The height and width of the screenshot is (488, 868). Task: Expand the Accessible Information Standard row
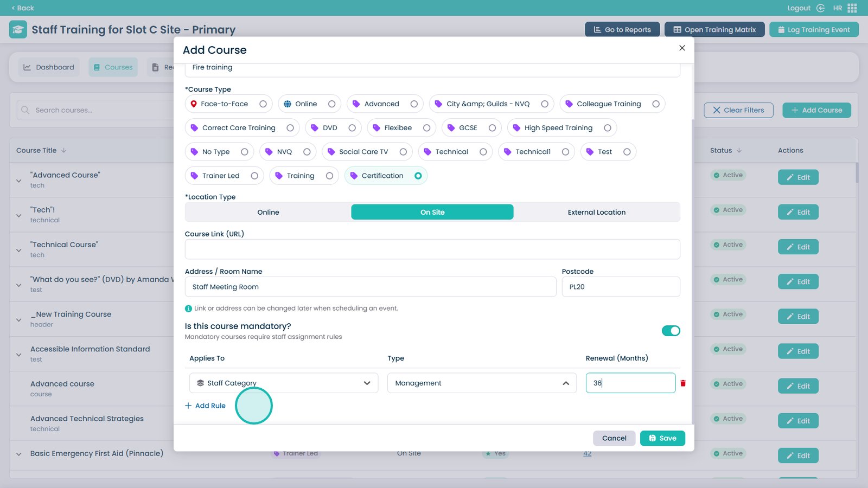pos(19,355)
